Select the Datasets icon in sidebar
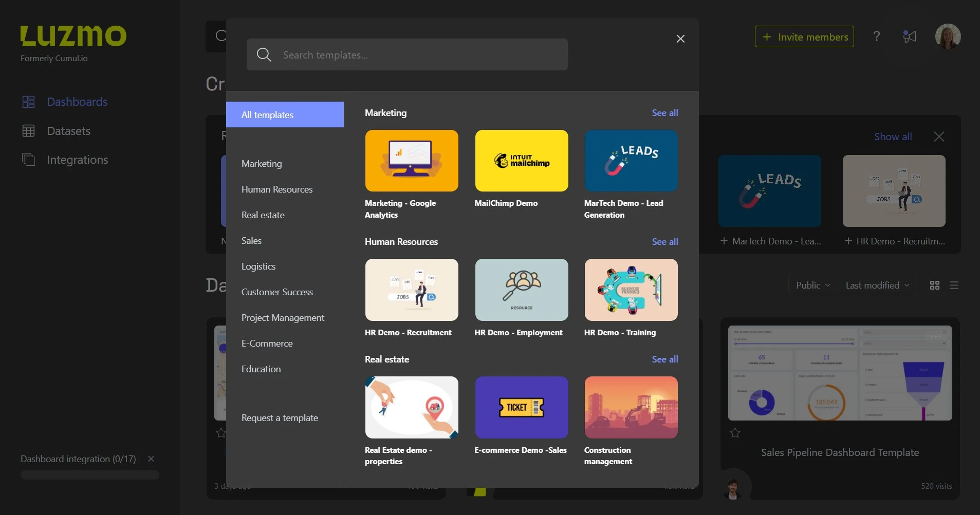 pos(29,131)
